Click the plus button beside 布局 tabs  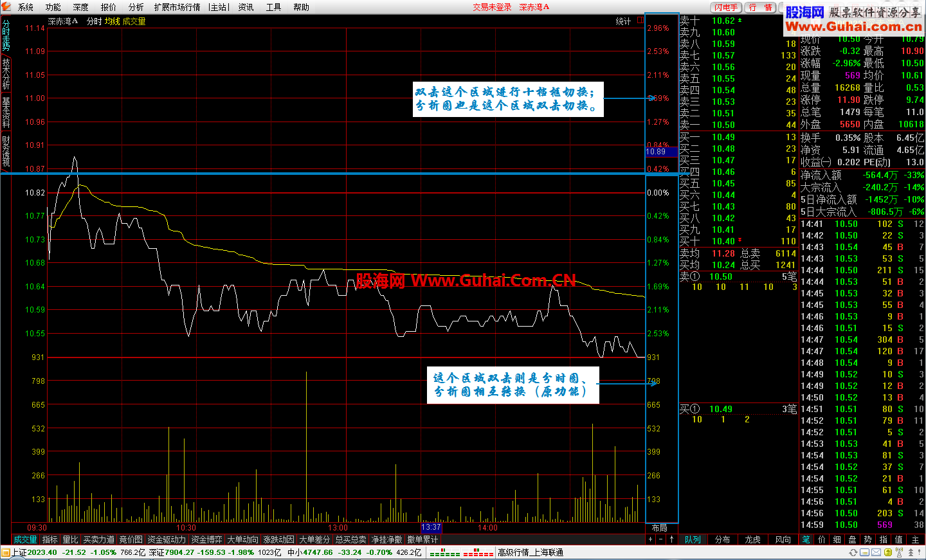(651, 539)
